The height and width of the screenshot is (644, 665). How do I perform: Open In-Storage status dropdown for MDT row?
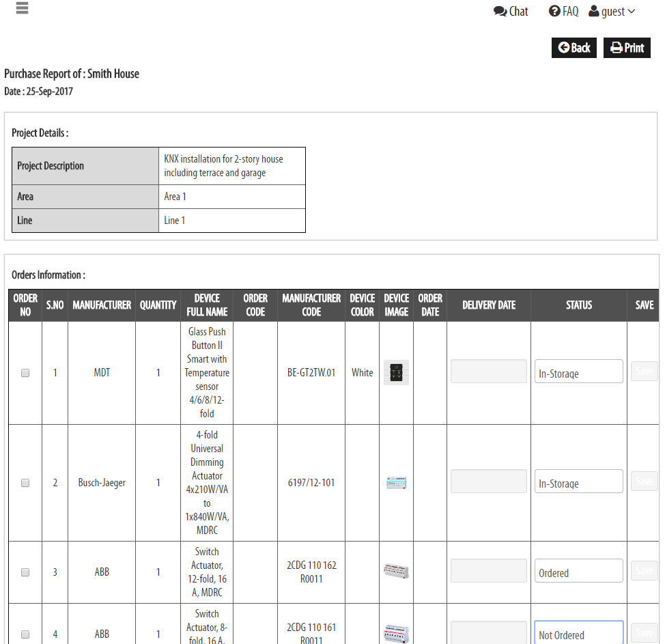pyautogui.click(x=579, y=372)
